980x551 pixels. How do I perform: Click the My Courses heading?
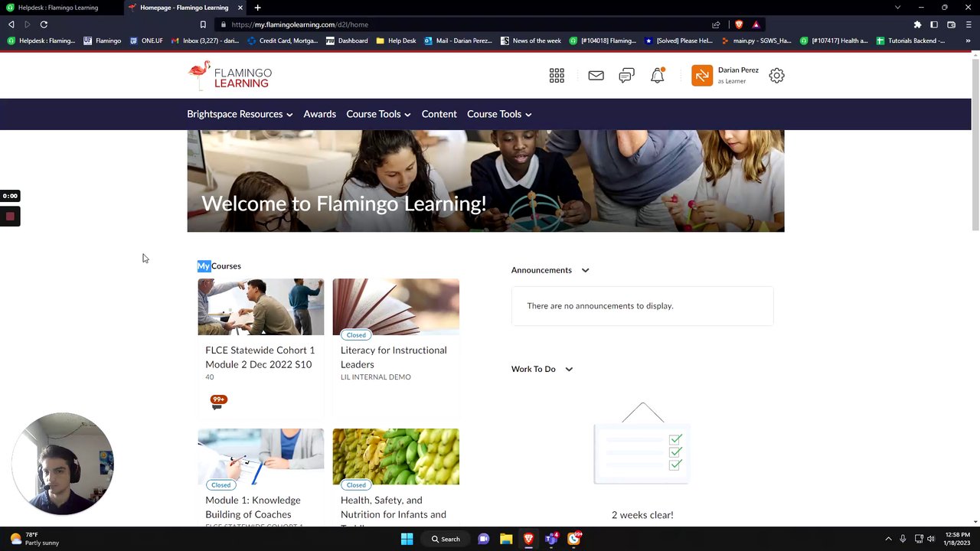click(219, 266)
